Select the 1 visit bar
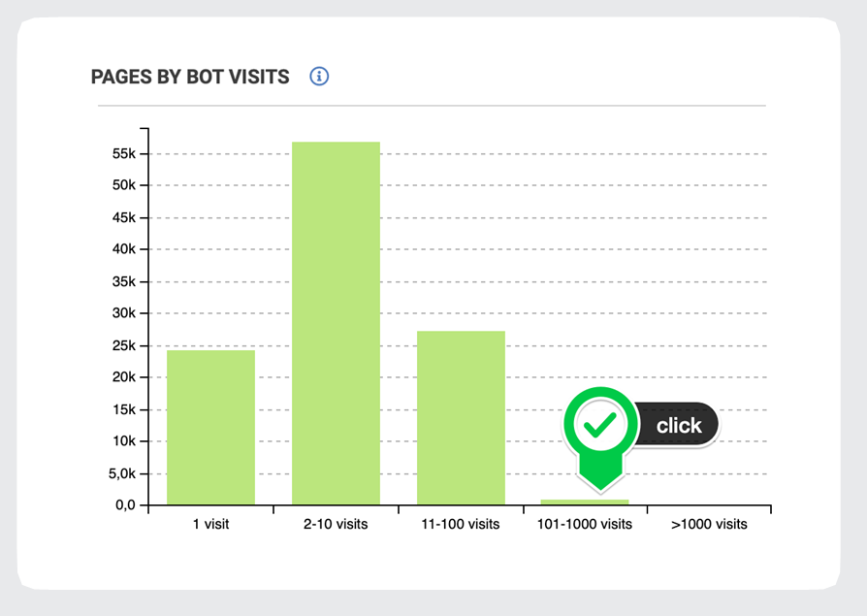The image size is (867, 616). 210,427
